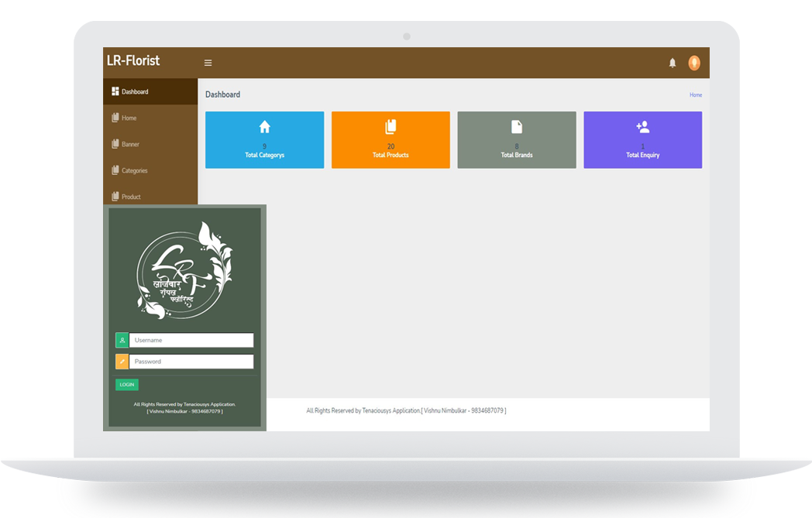Click the book icon on Total Products card
This screenshot has width=812, height=518.
[391, 127]
